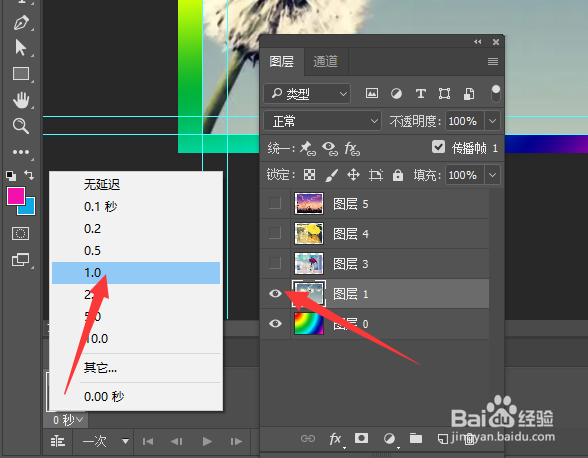Image resolution: width=588 pixels, height=458 pixels.
Task: Convert timeline to video icon
Action: (58, 441)
